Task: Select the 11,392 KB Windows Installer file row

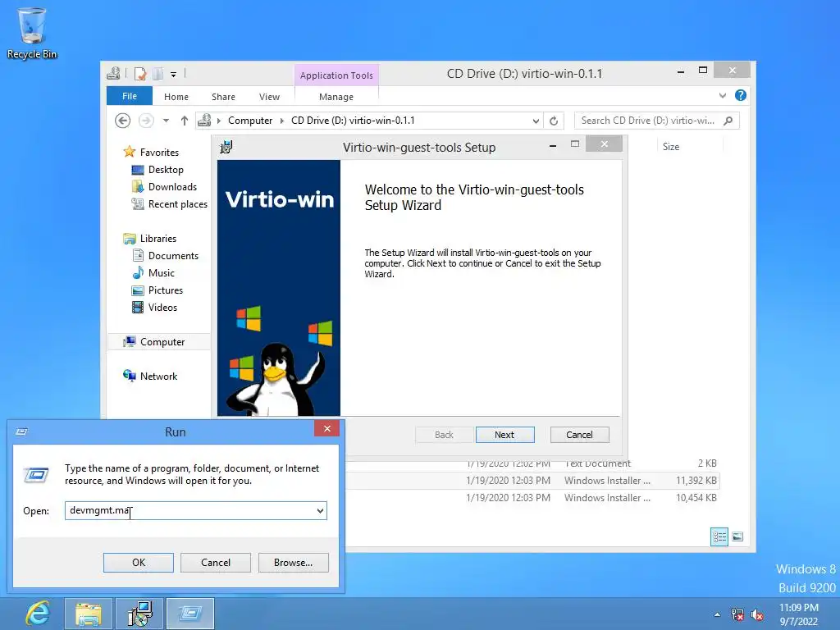Action: pos(532,481)
